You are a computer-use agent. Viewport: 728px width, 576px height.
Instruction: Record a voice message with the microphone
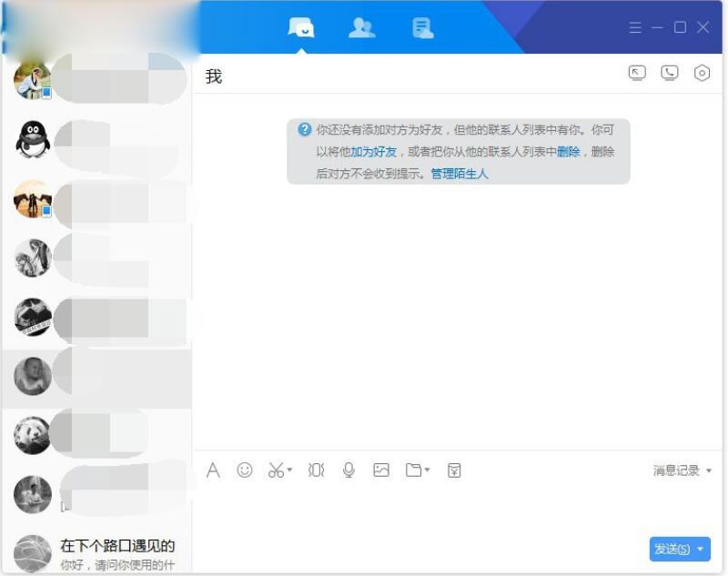pos(348,470)
